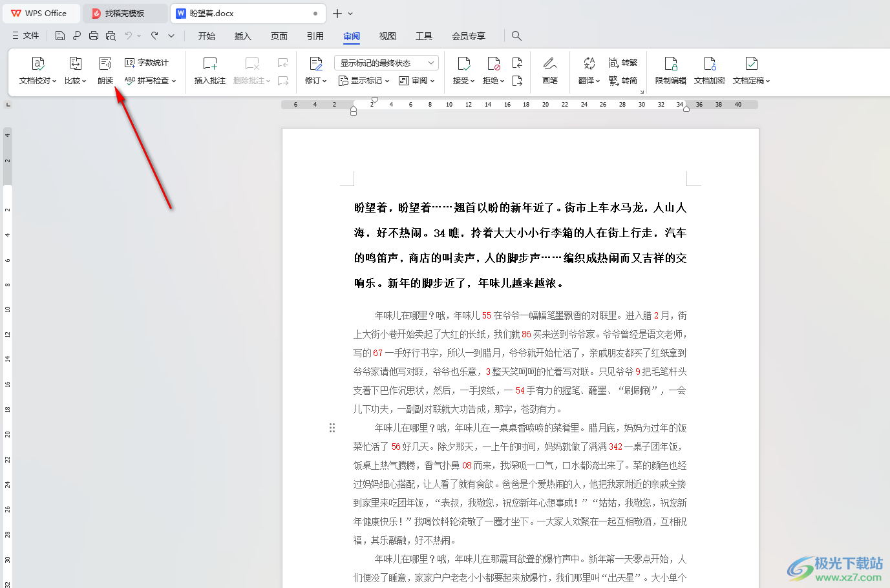Click the left indent ruler marker

coord(354,111)
